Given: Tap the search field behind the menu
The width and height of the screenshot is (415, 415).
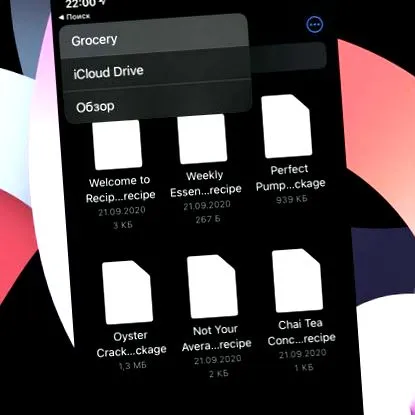Looking at the screenshot, I should [287, 56].
